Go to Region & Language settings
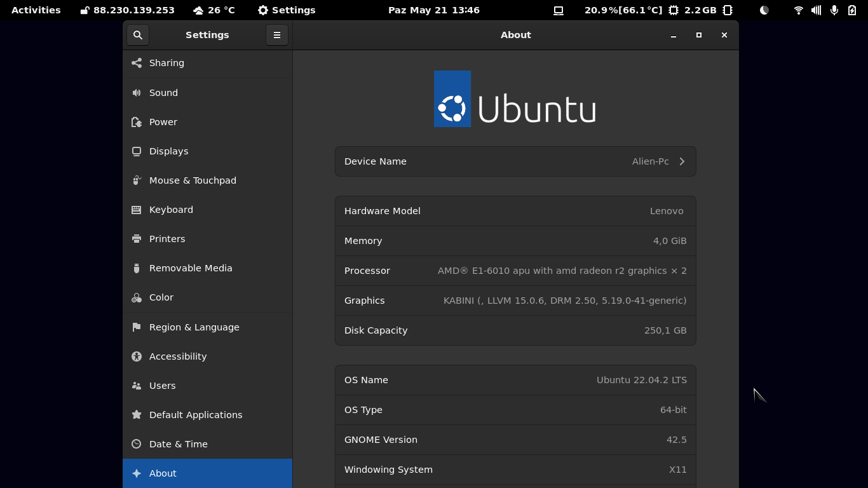 click(208, 327)
